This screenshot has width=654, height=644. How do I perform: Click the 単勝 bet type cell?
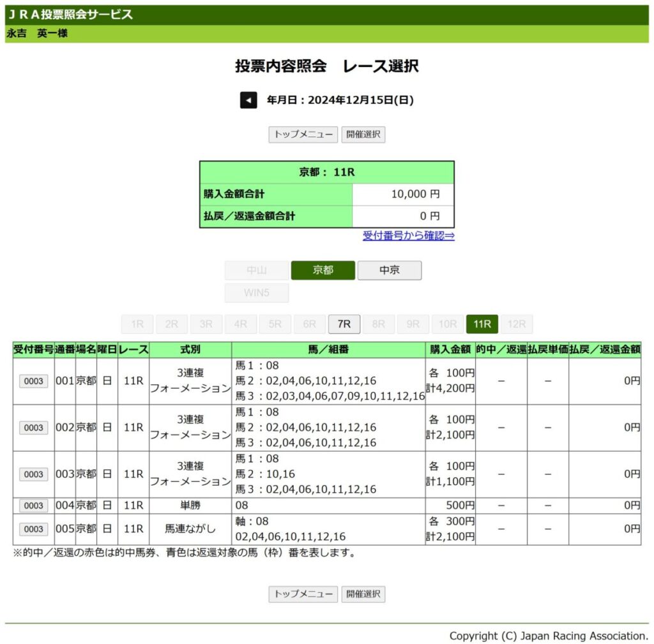190,505
